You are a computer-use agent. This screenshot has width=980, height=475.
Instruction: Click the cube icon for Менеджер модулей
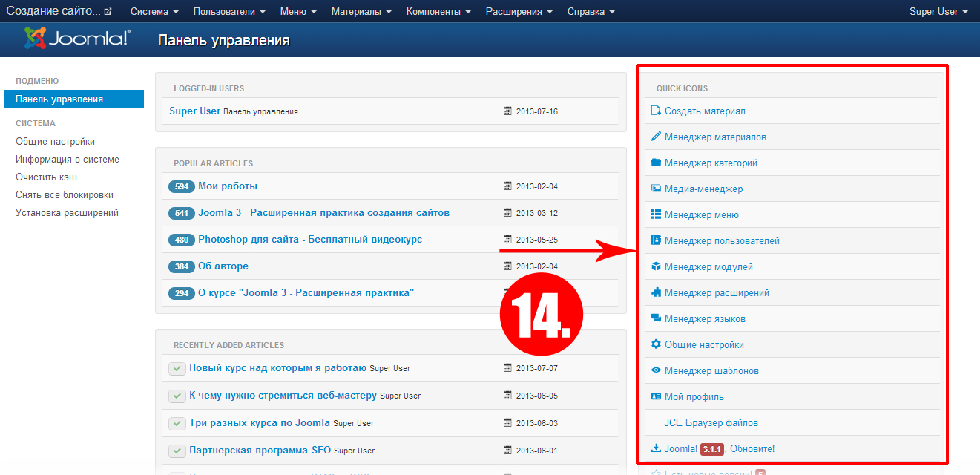(x=656, y=266)
